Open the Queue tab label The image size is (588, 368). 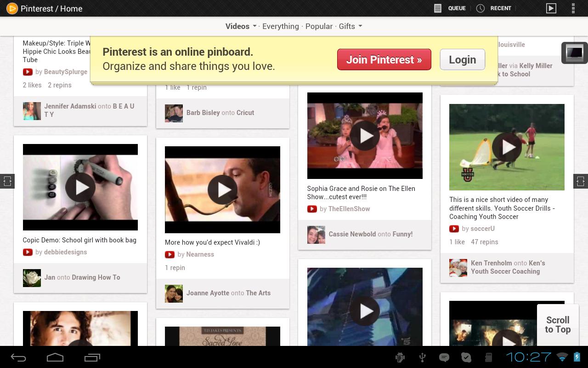pyautogui.click(x=457, y=8)
